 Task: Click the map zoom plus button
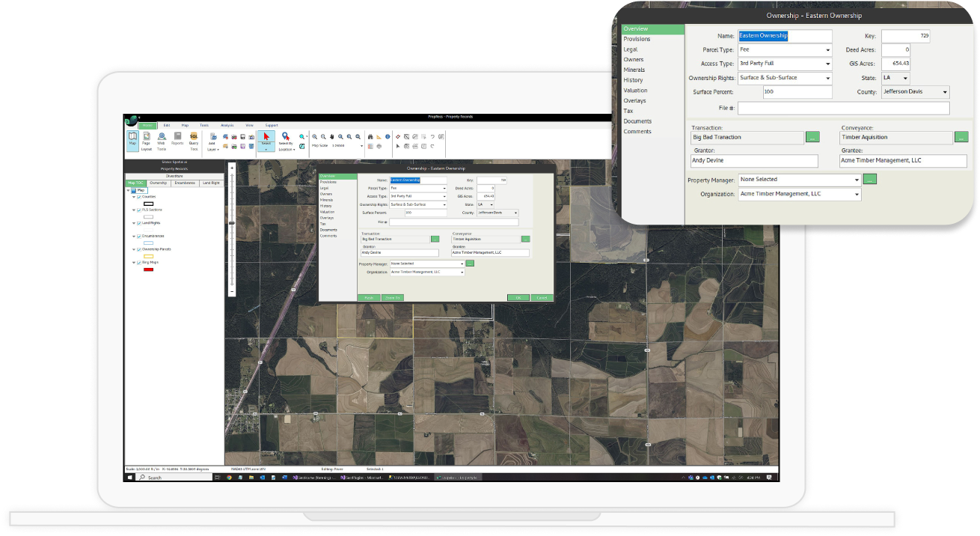pos(232,168)
